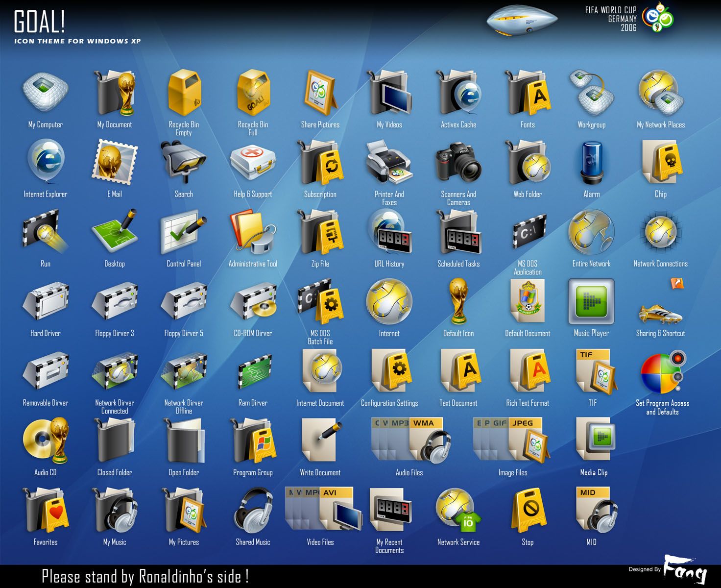
Task: Click the Recycle Bin Empty icon
Action: coord(184,92)
